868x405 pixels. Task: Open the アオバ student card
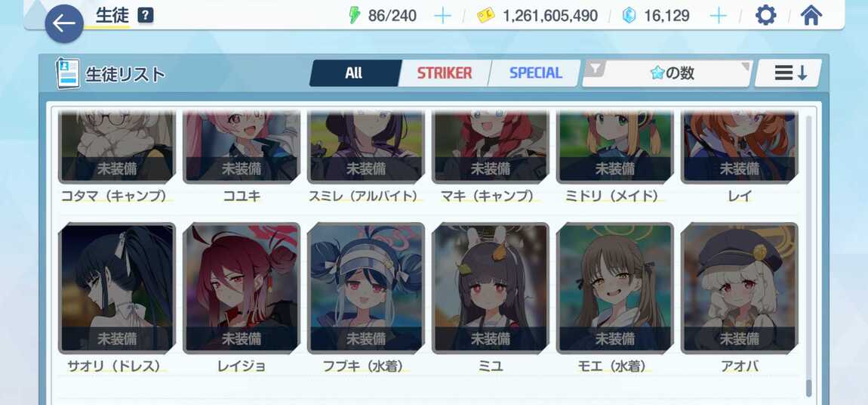[x=740, y=288]
